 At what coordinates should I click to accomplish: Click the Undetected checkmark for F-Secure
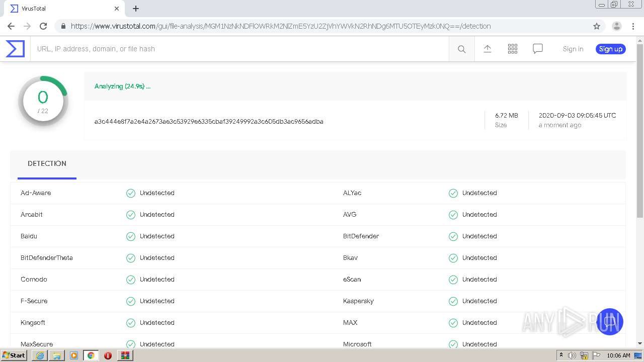coord(131,301)
